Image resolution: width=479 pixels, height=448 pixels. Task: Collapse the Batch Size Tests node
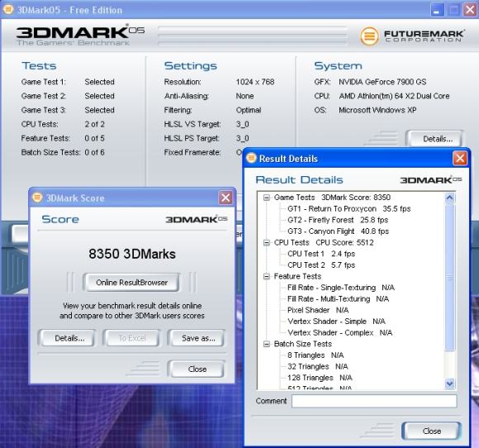(x=267, y=344)
